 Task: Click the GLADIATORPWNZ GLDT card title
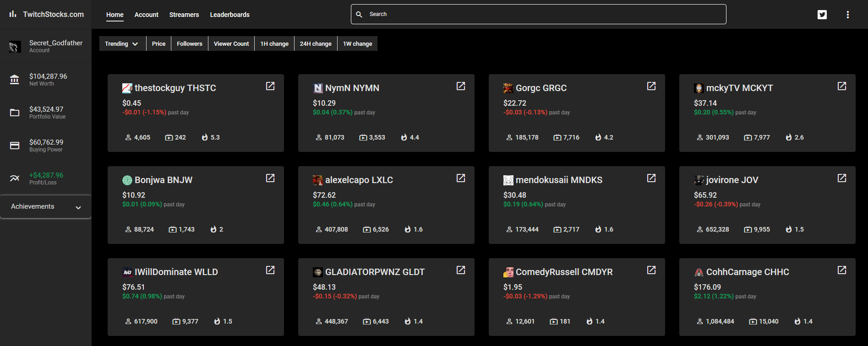375,272
